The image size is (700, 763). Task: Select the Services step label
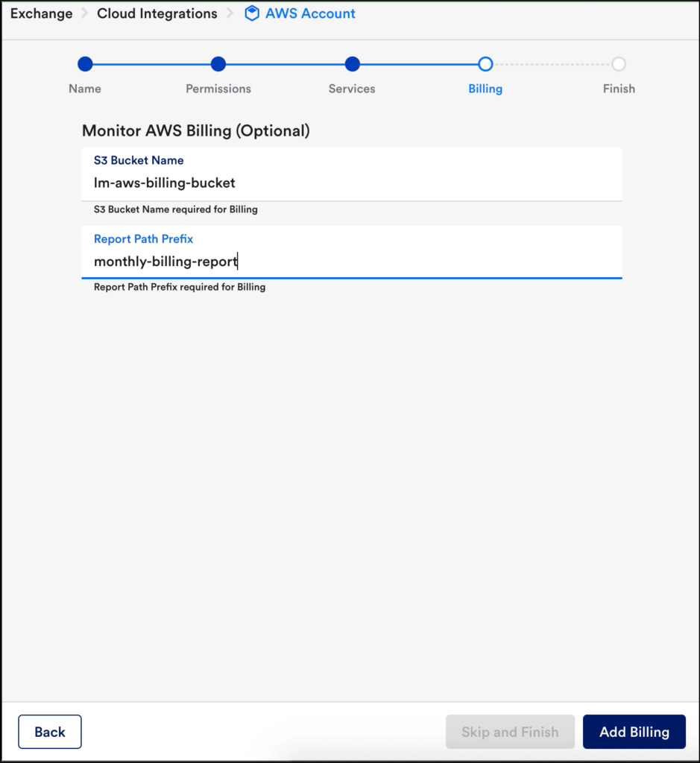coord(351,89)
